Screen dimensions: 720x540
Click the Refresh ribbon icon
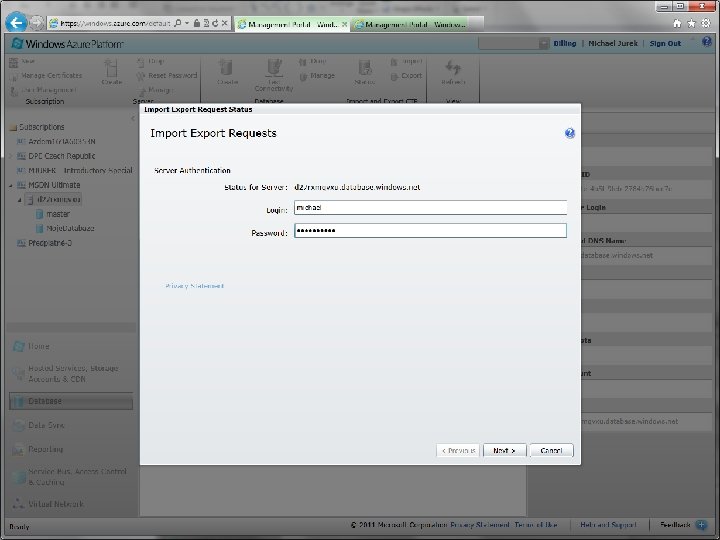(453, 72)
